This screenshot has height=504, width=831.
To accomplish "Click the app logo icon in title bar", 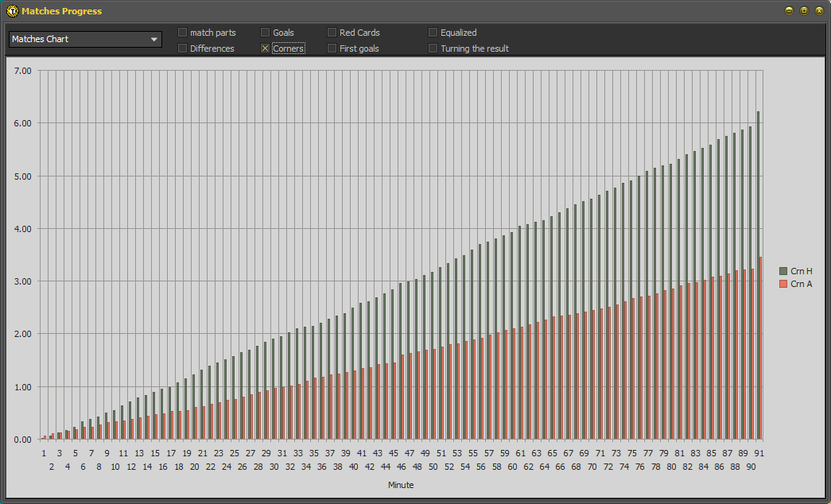I will pyautogui.click(x=12, y=11).
